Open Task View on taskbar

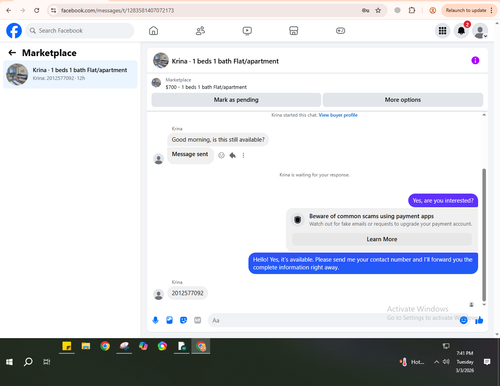pyautogui.click(x=47, y=362)
